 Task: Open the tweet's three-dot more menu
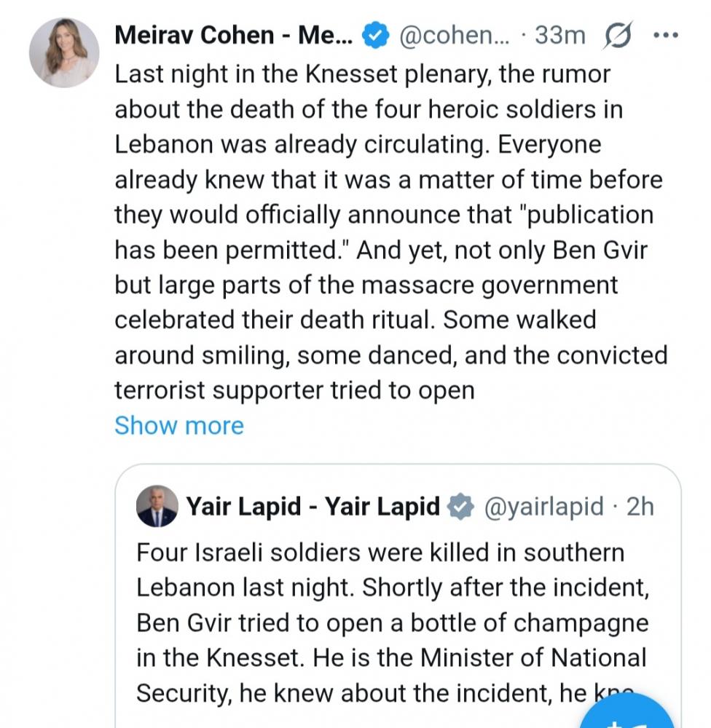(x=666, y=35)
